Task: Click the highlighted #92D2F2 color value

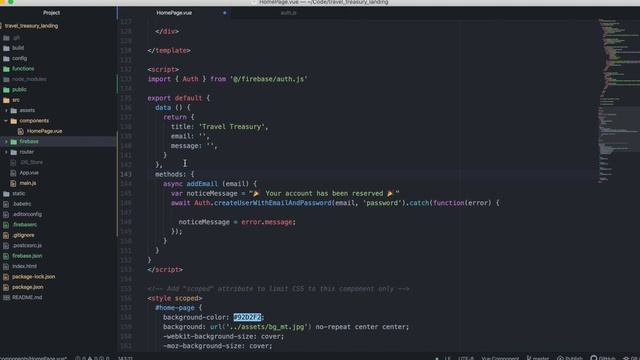Action: pyautogui.click(x=247, y=317)
